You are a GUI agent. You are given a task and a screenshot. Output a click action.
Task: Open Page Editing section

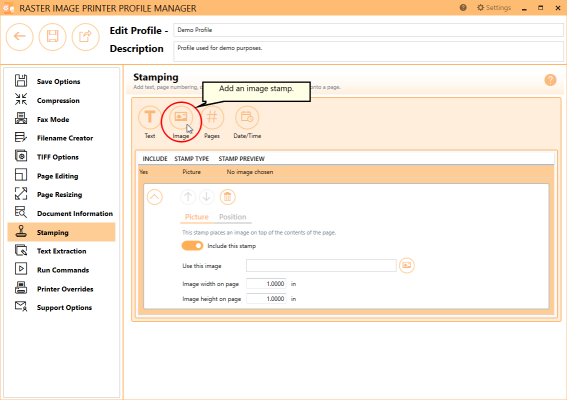pyautogui.click(x=61, y=176)
